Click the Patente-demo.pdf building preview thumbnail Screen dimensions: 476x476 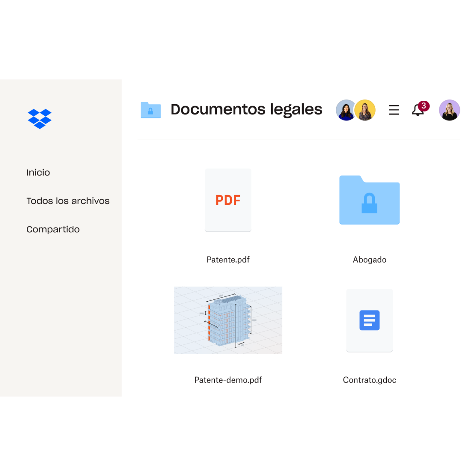coord(228,320)
